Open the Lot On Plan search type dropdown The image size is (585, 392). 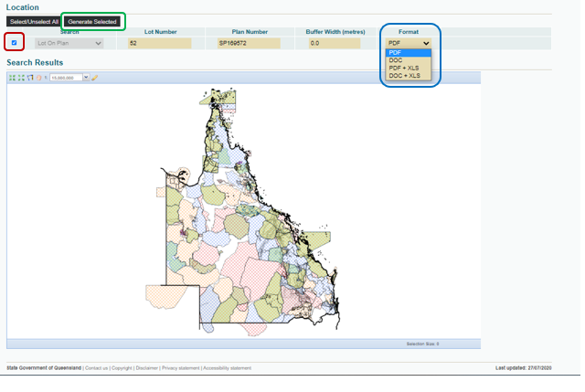(69, 43)
